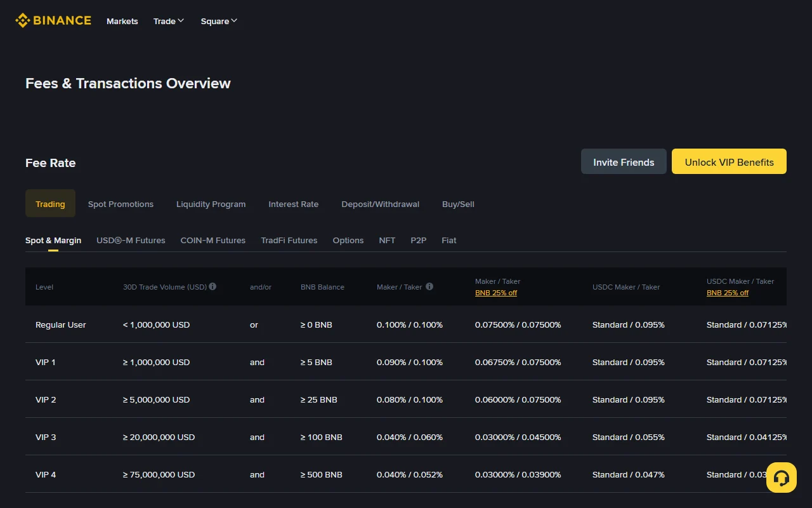Open the Markets menu item
Screen dimensions: 812x508
(122, 21)
